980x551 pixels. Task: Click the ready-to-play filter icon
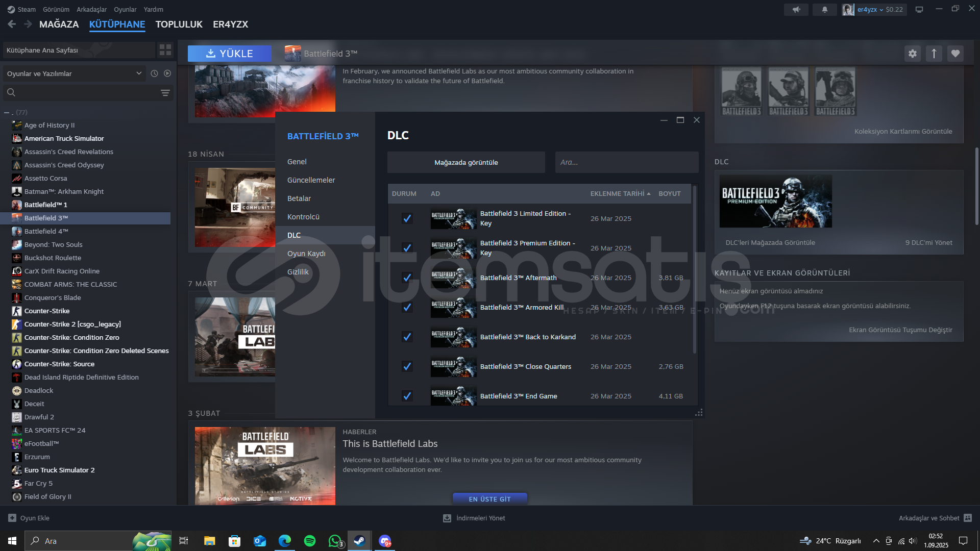(x=167, y=73)
